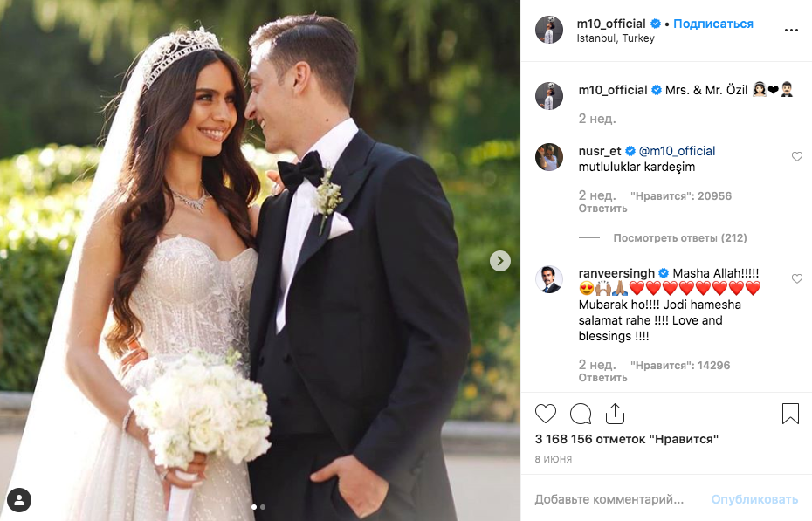Share the post via the upload arrow icon
The image size is (812, 521).
click(615, 414)
